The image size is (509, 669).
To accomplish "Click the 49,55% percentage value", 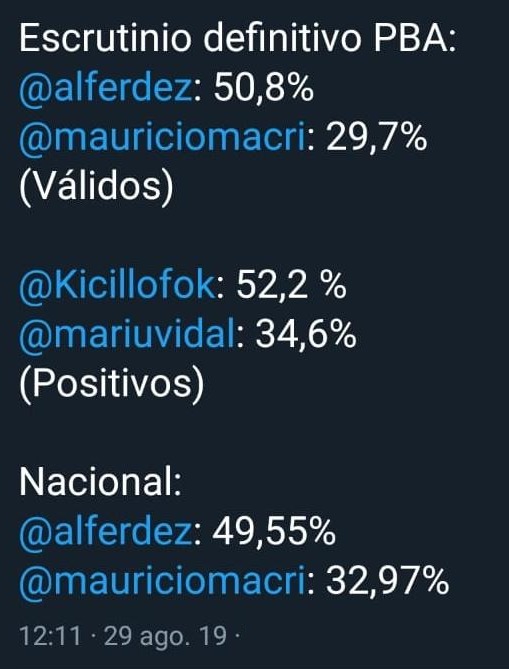I will [274, 532].
